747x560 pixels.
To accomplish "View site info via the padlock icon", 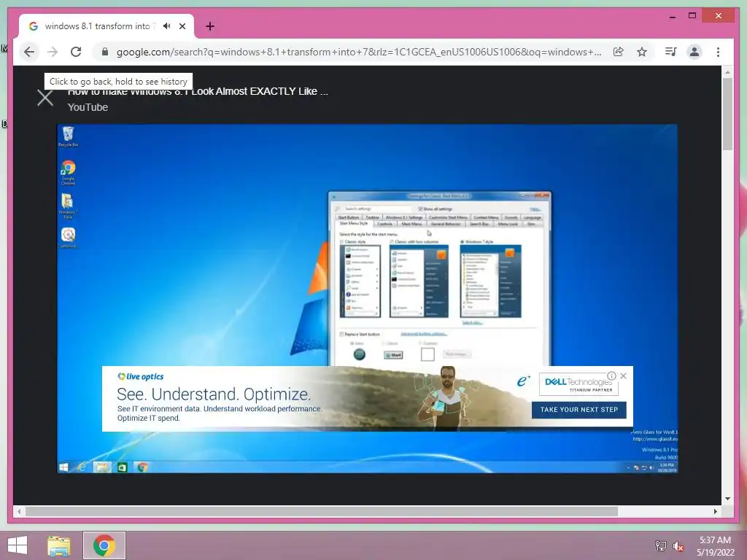I will point(105,52).
